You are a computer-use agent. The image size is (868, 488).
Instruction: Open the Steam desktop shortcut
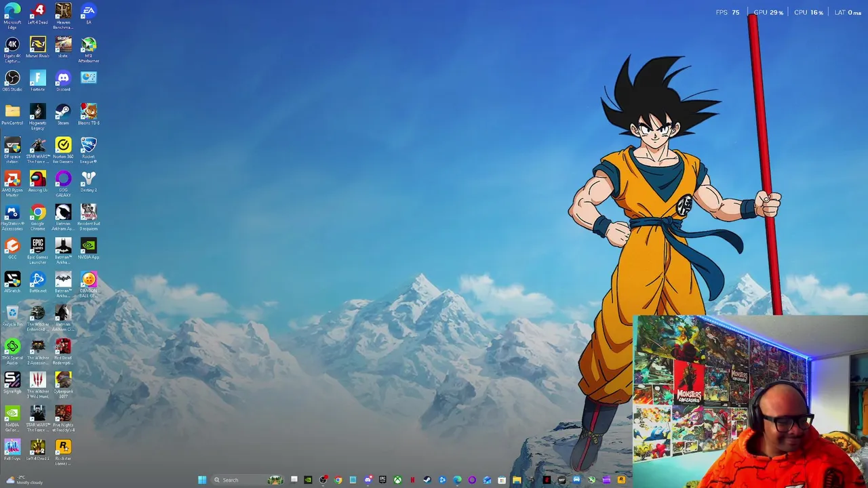point(63,115)
